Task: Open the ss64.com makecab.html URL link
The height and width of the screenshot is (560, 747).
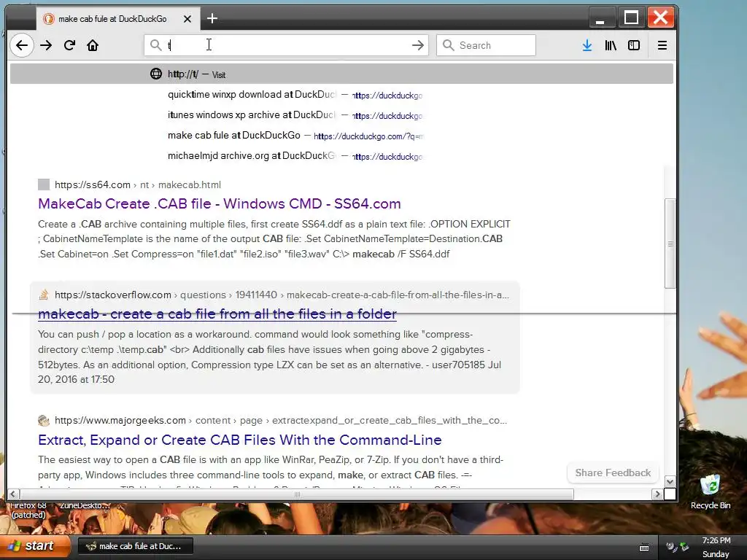Action: coord(138,184)
